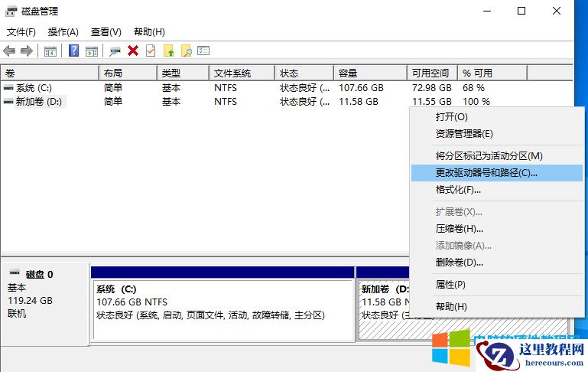Image resolution: width=588 pixels, height=372 pixels.
Task: Click the drive icon beside 新加卷 (D:) in volume list
Action: tap(8, 101)
